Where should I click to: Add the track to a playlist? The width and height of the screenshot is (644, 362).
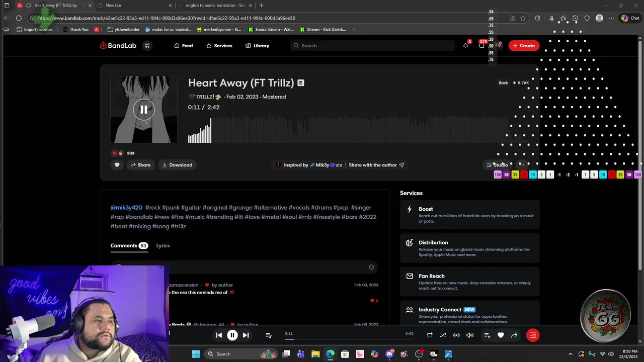tap(487, 335)
